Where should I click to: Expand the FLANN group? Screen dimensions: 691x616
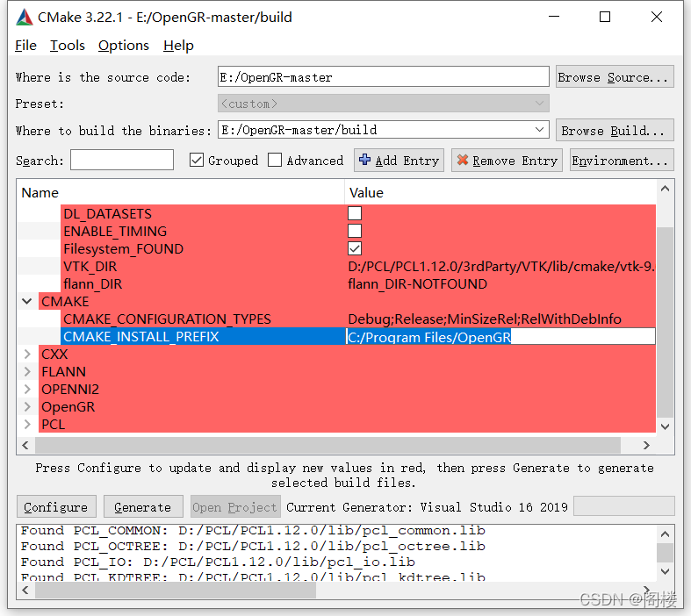27,372
